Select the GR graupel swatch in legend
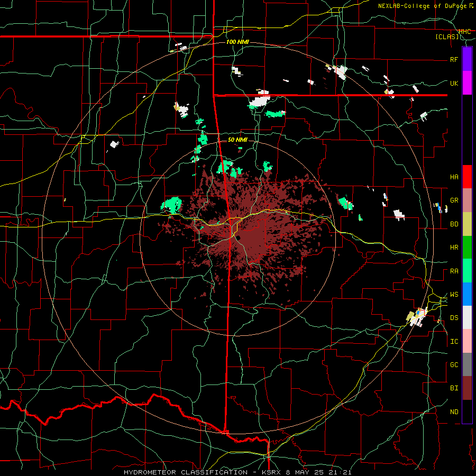Viewport: 476px width, 476px height. pos(467,200)
